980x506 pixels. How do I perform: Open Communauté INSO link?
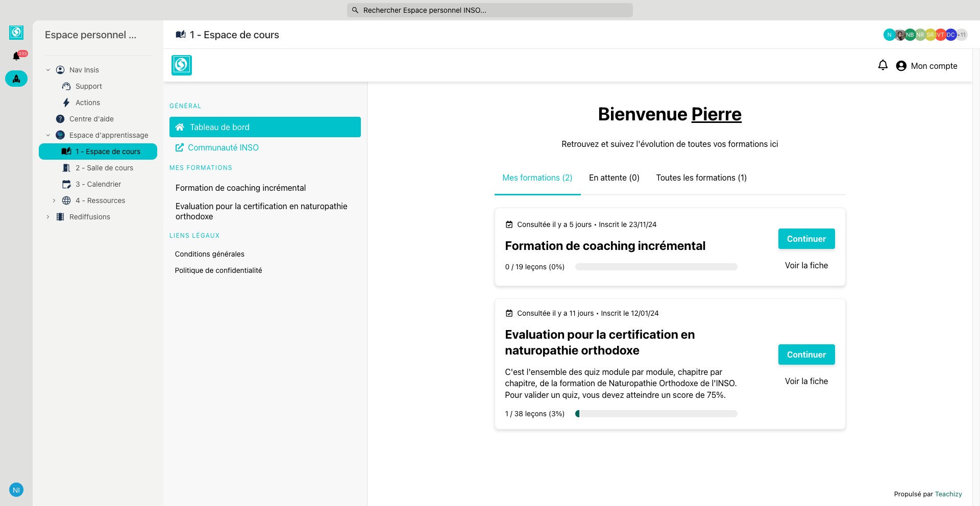(x=223, y=147)
